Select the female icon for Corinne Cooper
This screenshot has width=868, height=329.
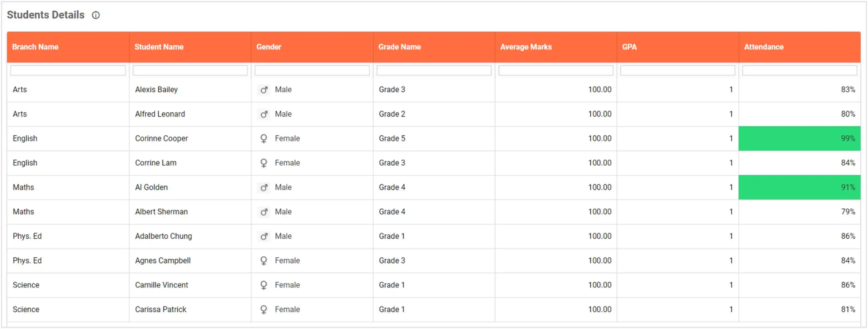[264, 138]
